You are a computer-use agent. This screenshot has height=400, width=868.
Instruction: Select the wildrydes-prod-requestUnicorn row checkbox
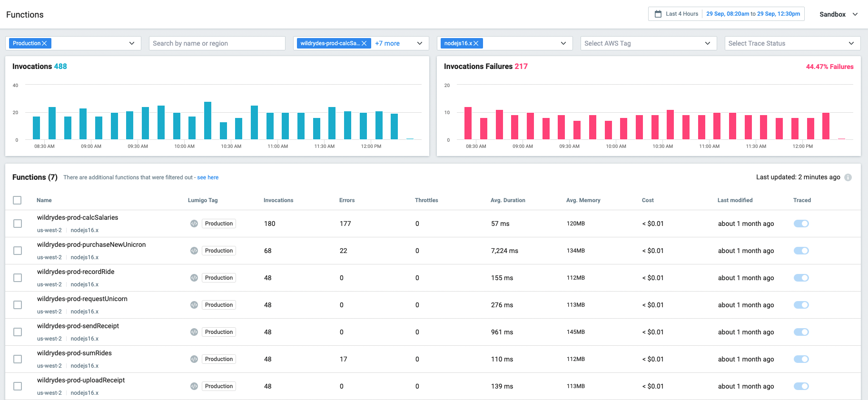click(18, 305)
